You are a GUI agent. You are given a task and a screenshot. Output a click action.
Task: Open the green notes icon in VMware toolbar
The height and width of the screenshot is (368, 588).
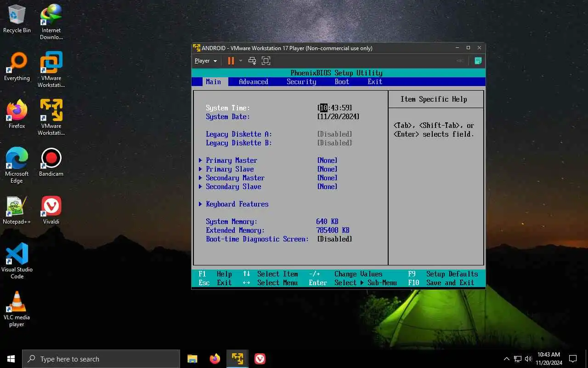[x=478, y=61]
